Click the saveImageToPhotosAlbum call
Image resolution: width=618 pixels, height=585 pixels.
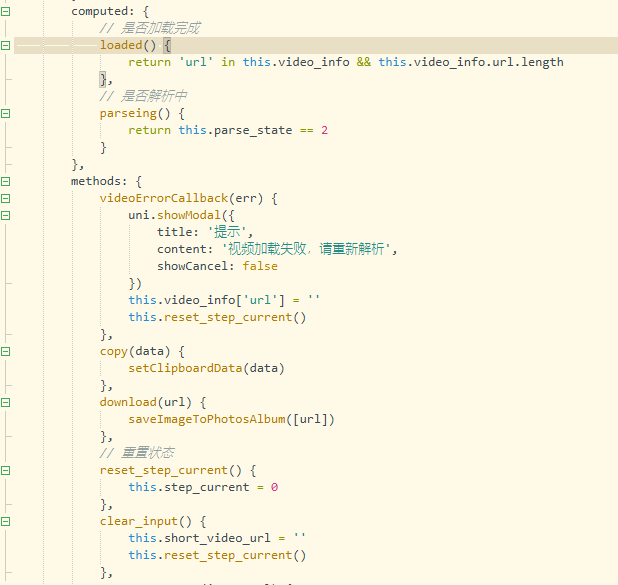pos(231,419)
